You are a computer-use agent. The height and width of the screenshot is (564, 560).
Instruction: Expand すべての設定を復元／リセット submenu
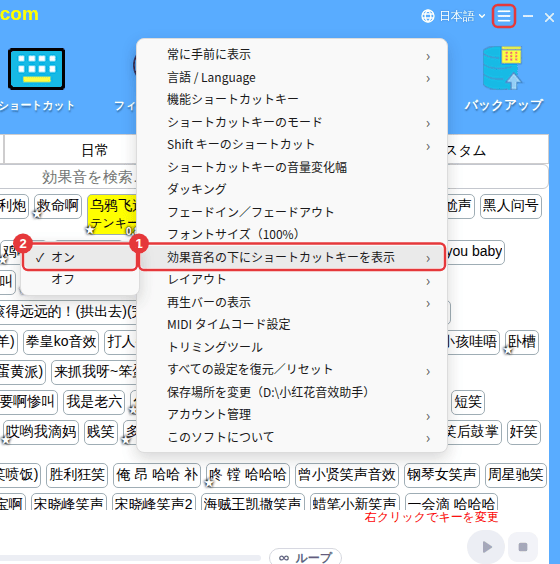[292, 369]
